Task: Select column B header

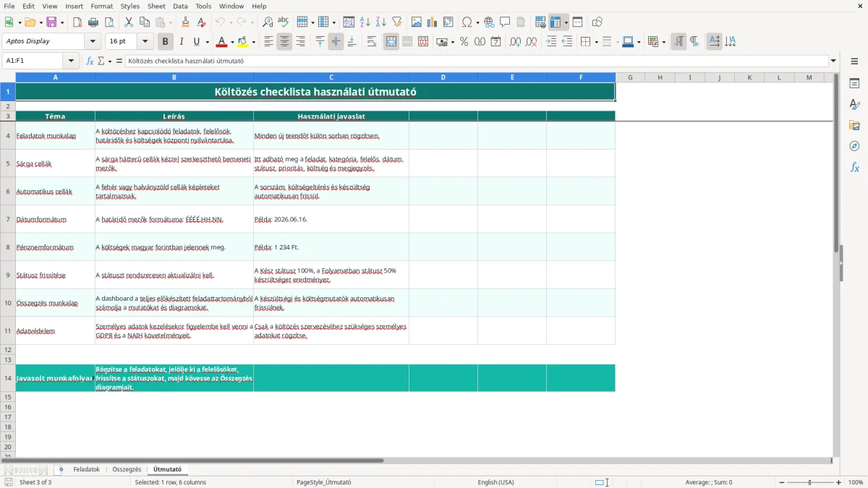Action: 174,77
